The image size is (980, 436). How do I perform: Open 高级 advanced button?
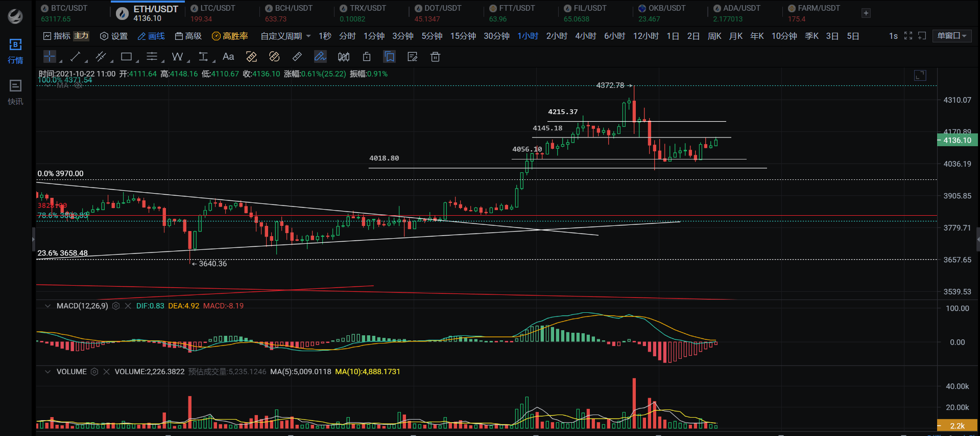[188, 36]
